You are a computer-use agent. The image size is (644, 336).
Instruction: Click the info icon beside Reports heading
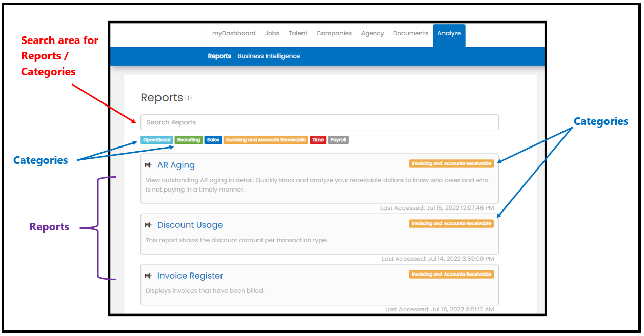pos(189,98)
